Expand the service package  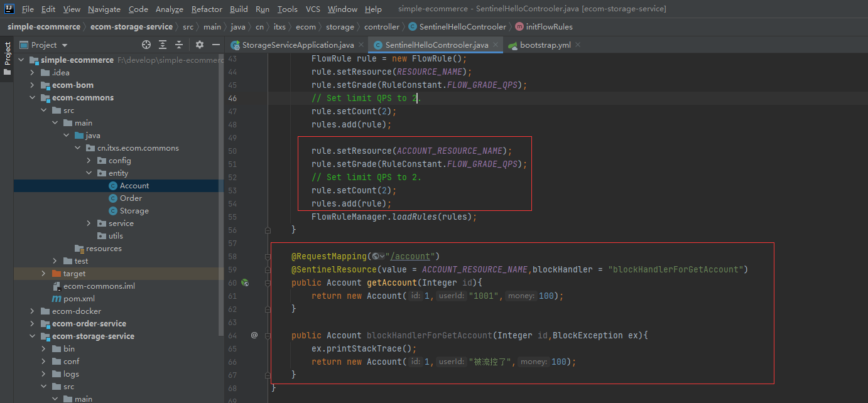tap(89, 223)
